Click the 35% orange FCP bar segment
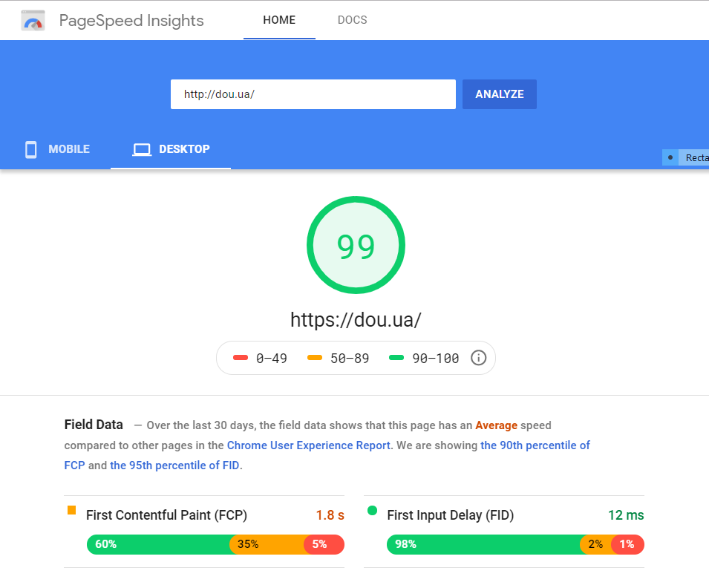Screen dimensions: 709x588 coord(267,544)
